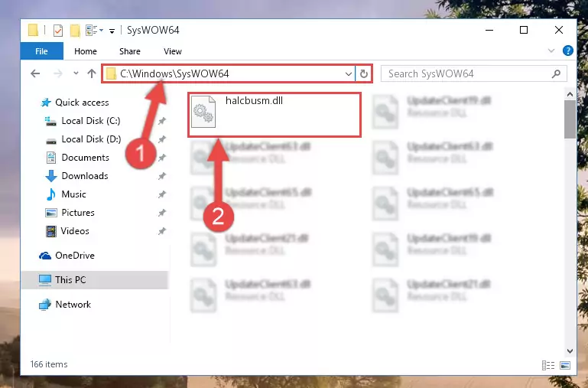Open Documents in navigation pane
The image size is (588, 388).
coord(85,158)
